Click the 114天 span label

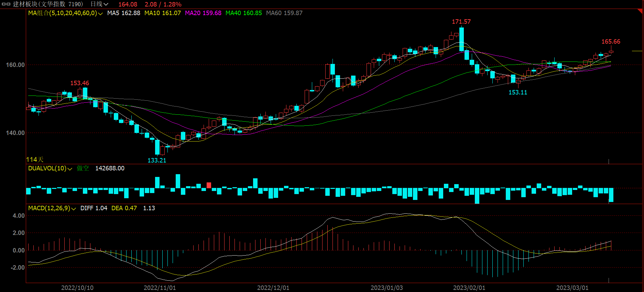coord(35,160)
